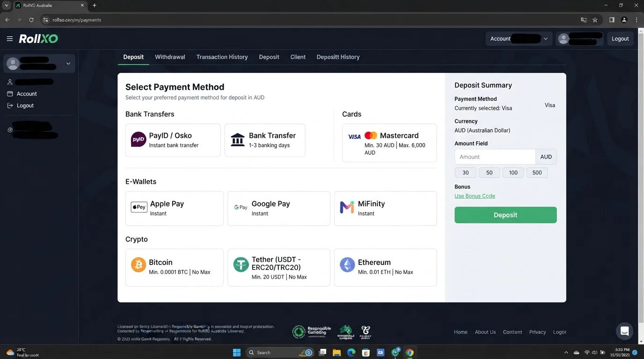644x359 pixels.
Task: Select the PayID / Osko payment method
Action: (173, 140)
